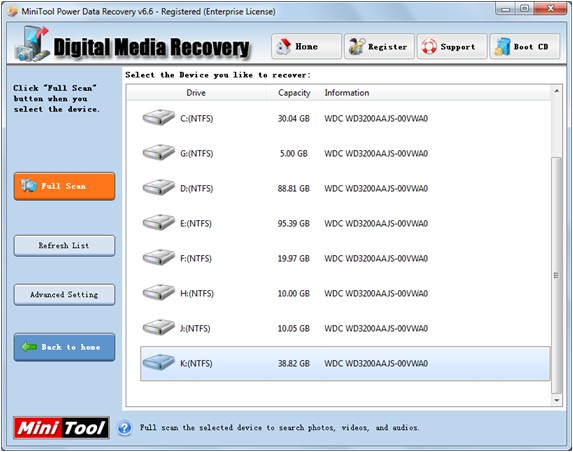Select the E:(NTFS) drive label
573x452 pixels.
pos(196,224)
